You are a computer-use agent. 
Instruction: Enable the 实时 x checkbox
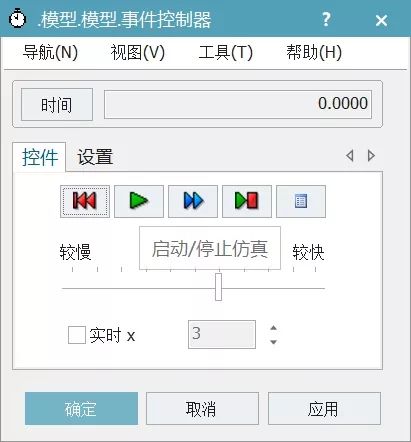pyautogui.click(x=77, y=335)
